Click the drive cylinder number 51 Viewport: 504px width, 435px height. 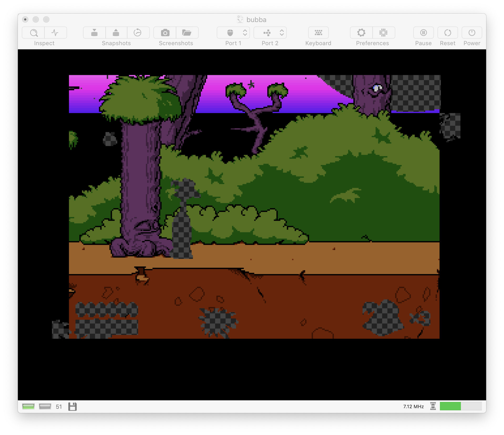click(59, 407)
